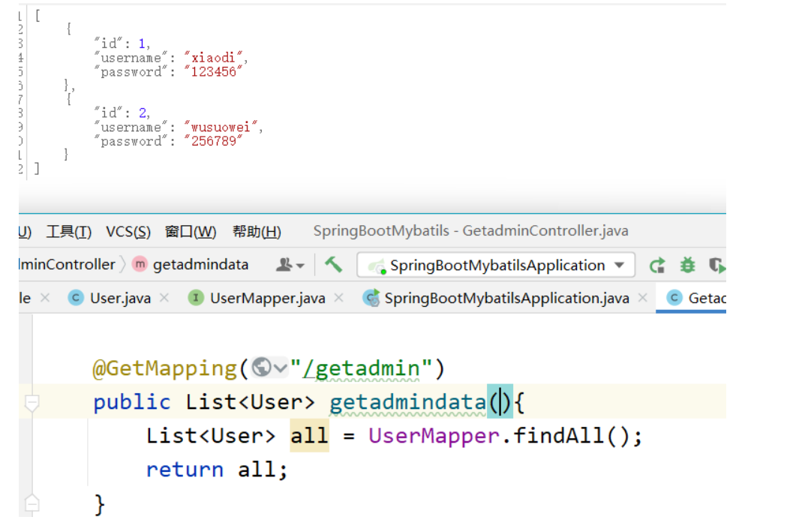
Task: Start debugging with the bug icon
Action: 687,265
